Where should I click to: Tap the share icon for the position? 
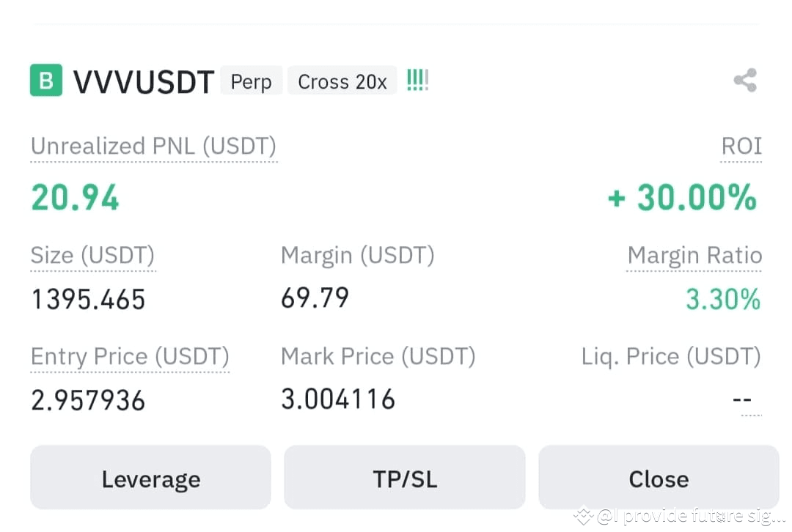[746, 81]
